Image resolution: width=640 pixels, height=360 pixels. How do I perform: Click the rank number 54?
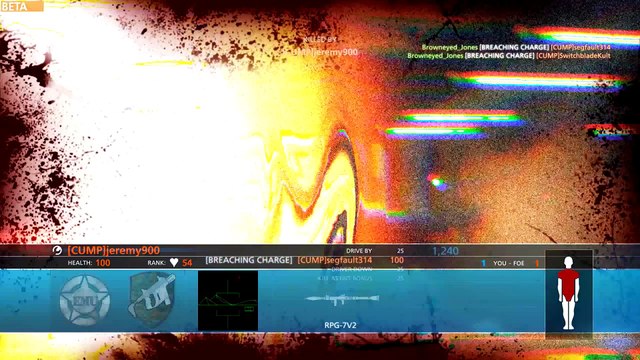pyautogui.click(x=187, y=263)
